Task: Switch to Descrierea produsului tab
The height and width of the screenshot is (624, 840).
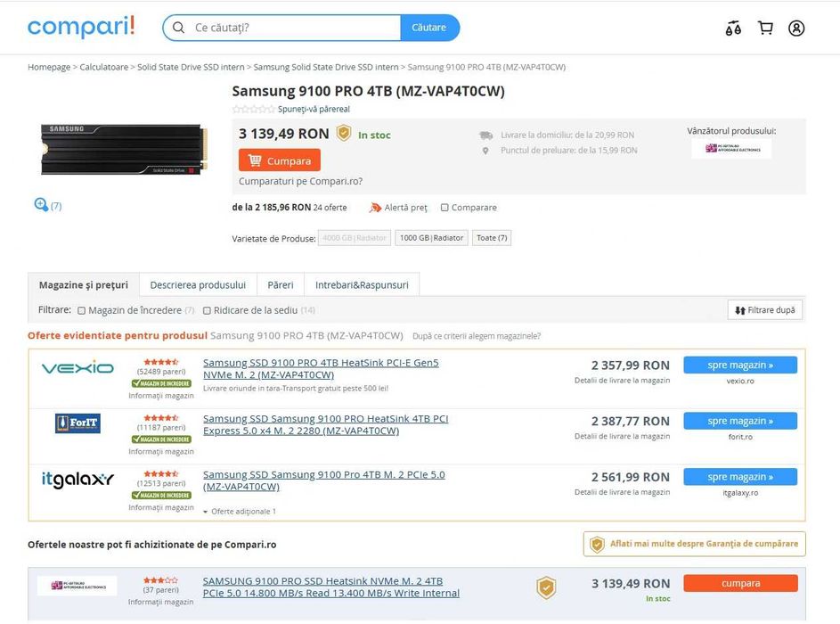Action: tap(198, 284)
